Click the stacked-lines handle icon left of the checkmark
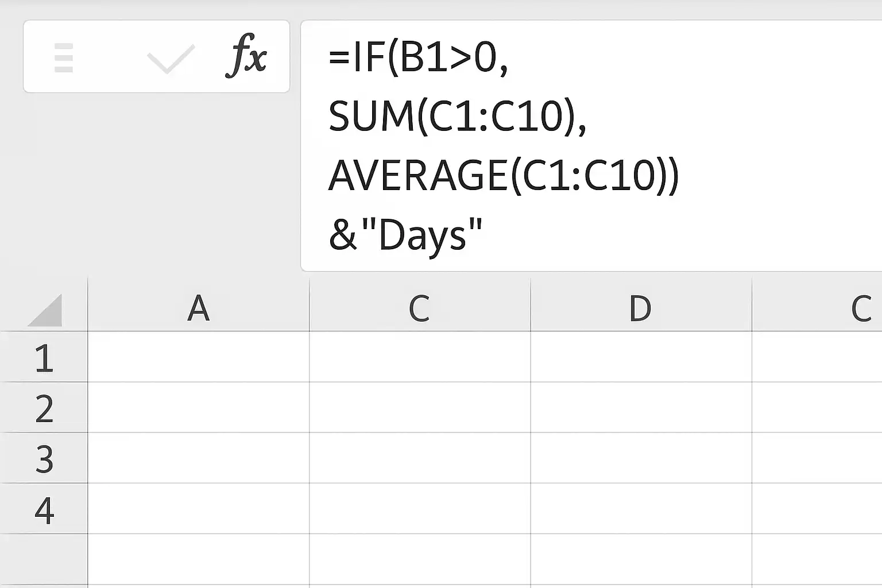Image resolution: width=882 pixels, height=588 pixels. click(x=64, y=57)
